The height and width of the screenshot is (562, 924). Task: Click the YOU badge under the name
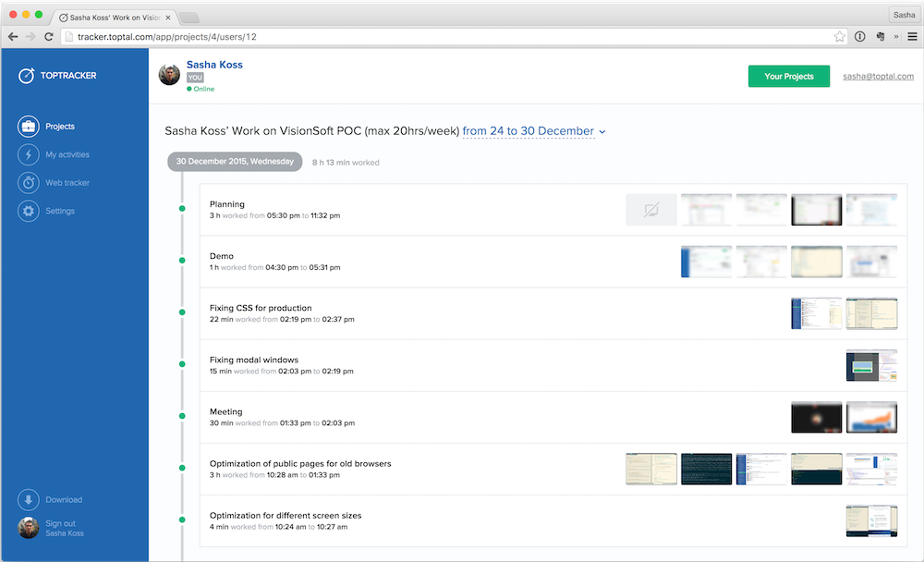[x=195, y=78]
